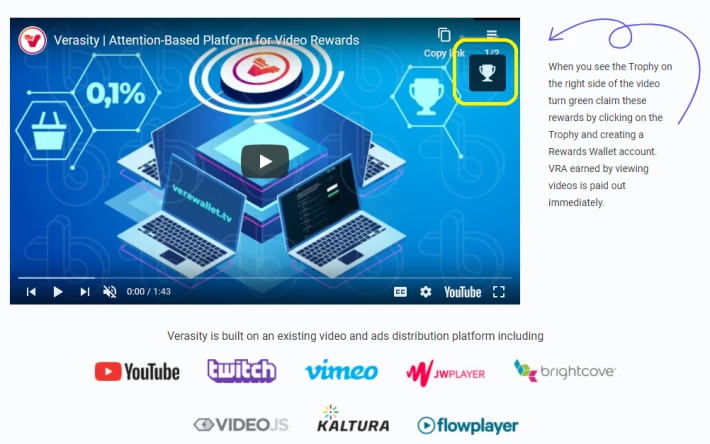The width and height of the screenshot is (710, 444).
Task: Toggle closed captions CC
Action: (400, 292)
